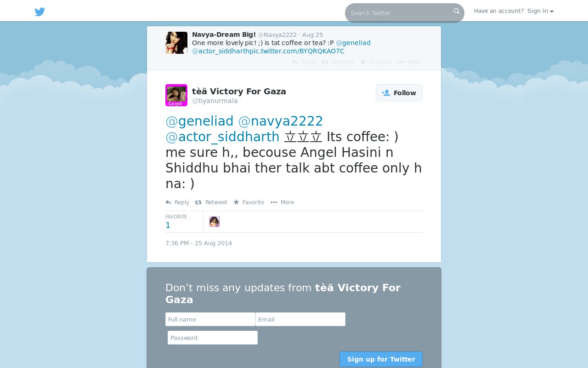View avatar of user who favorited

click(215, 222)
